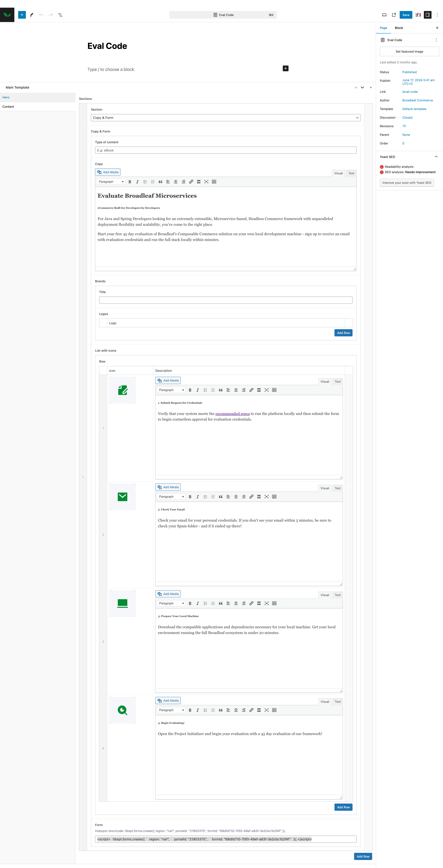The image size is (443, 868).
Task: Click Set featured image button
Action: click(x=409, y=52)
